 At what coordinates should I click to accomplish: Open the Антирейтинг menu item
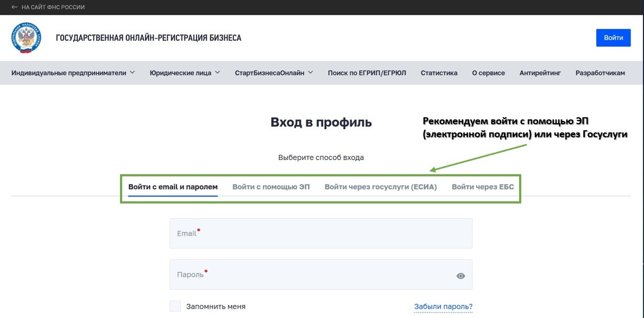pyautogui.click(x=540, y=73)
